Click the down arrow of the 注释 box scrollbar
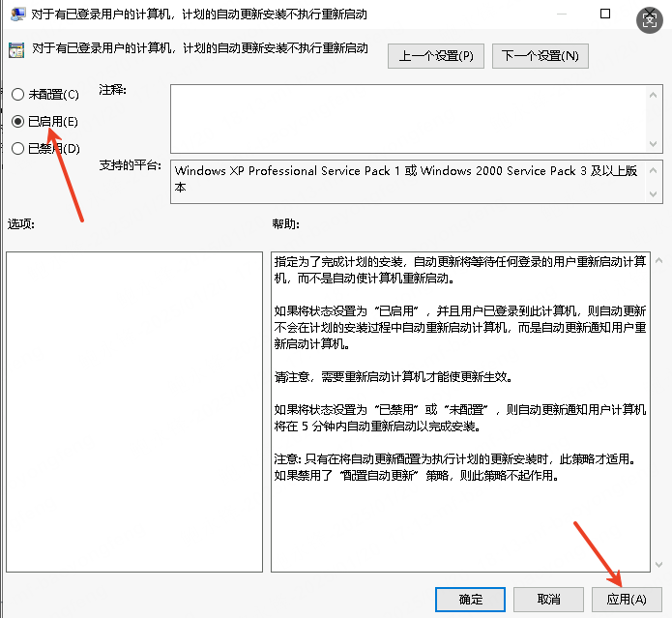 (x=653, y=143)
